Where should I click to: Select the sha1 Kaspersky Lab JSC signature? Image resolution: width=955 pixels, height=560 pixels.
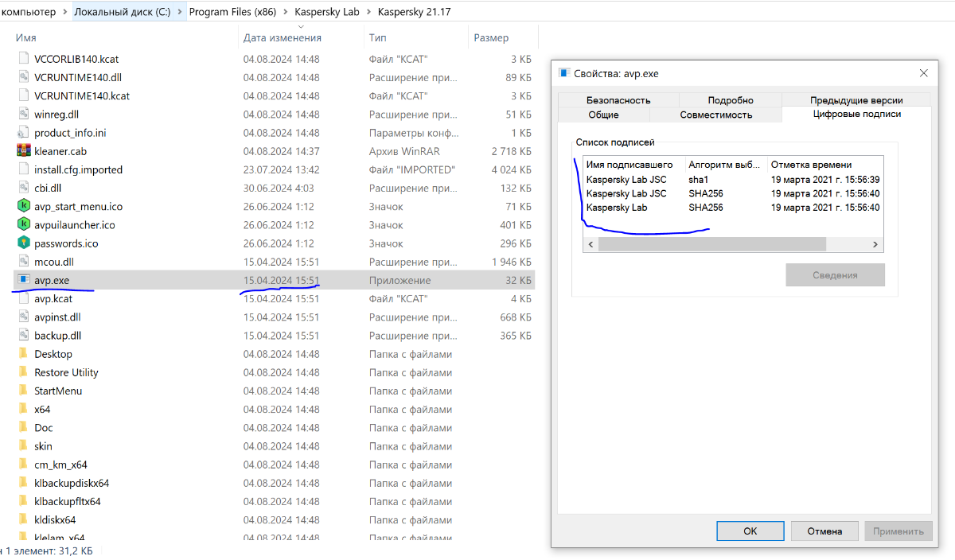pyautogui.click(x=732, y=180)
